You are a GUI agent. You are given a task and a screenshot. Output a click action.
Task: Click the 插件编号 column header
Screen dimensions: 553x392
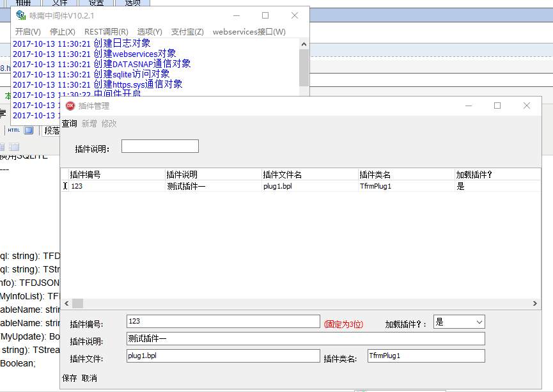117,175
